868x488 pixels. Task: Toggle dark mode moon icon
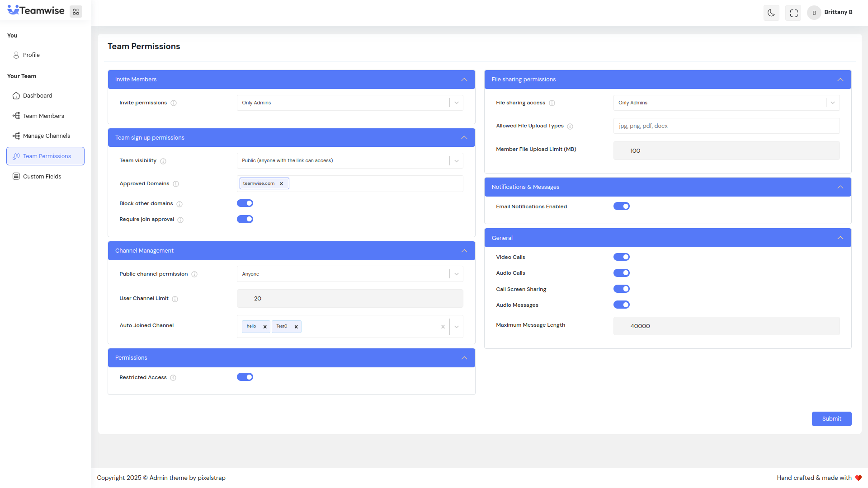(771, 13)
